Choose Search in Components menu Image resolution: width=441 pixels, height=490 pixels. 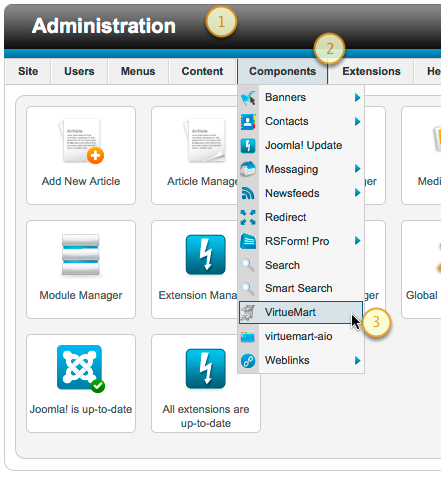pyautogui.click(x=301, y=265)
